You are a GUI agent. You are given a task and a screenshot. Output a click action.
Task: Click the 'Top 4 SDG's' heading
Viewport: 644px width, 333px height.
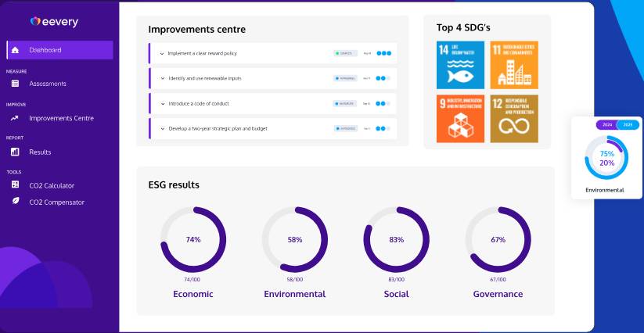(463, 28)
